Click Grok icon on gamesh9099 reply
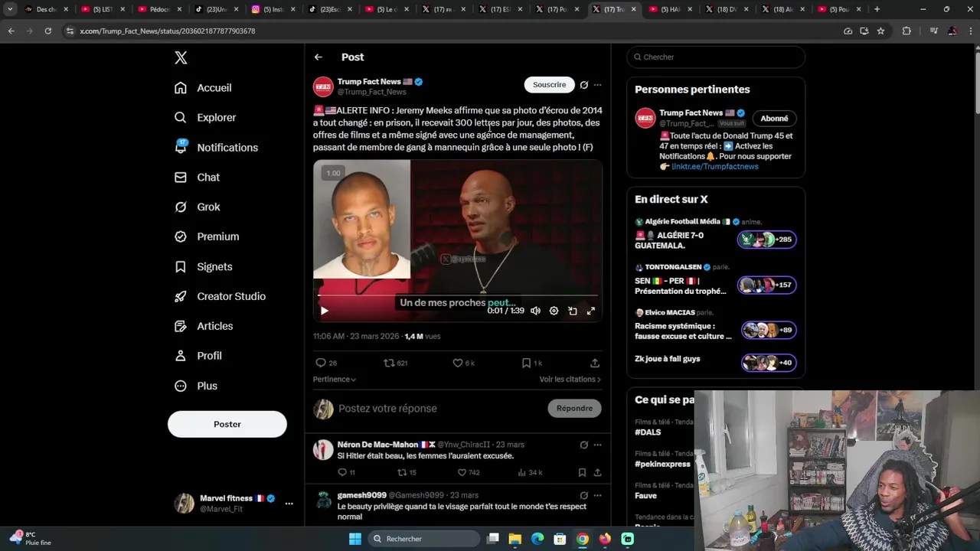The image size is (980, 551). 584,495
